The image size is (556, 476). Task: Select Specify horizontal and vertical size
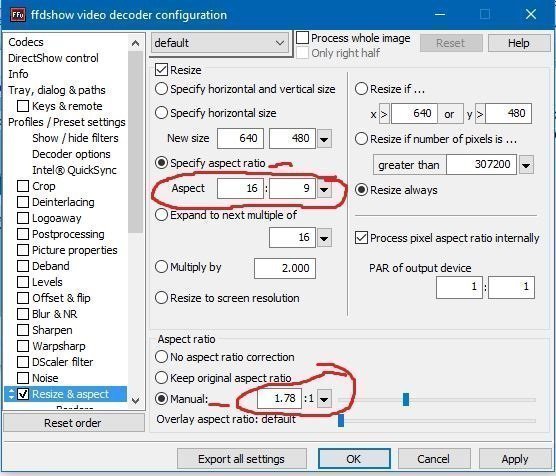(x=161, y=89)
